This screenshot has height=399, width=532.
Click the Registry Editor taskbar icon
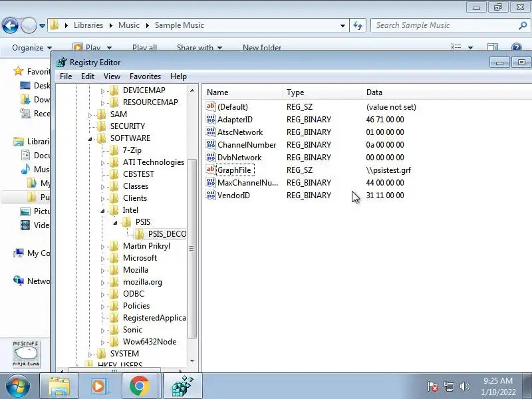[x=182, y=386]
